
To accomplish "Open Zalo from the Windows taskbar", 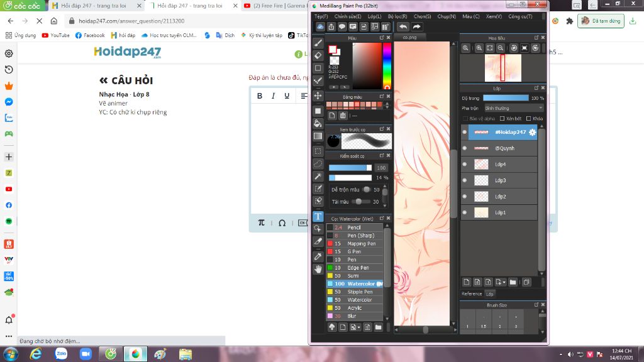I will tap(61, 354).
